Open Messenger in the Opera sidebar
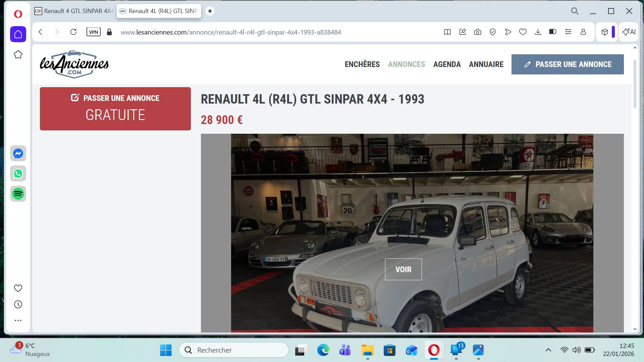Screen dimensions: 644x362 pyautogui.click(x=18, y=154)
